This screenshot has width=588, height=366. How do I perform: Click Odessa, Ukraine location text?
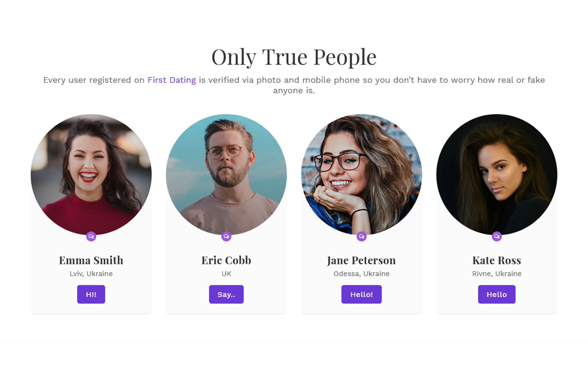(362, 274)
